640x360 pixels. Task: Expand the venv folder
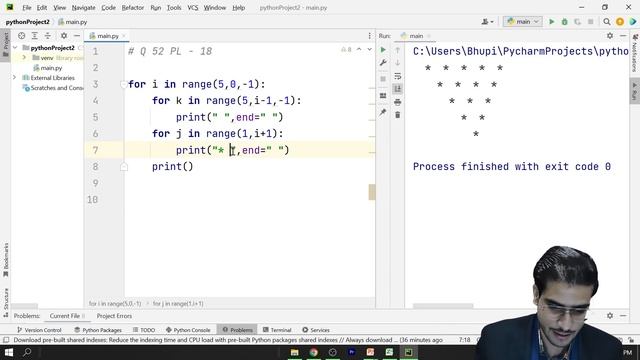click(24, 58)
